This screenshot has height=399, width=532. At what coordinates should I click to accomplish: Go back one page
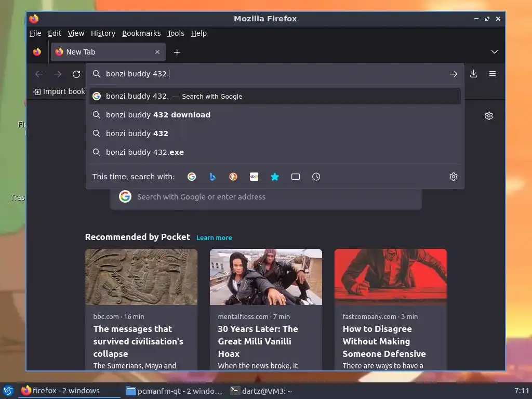39,74
